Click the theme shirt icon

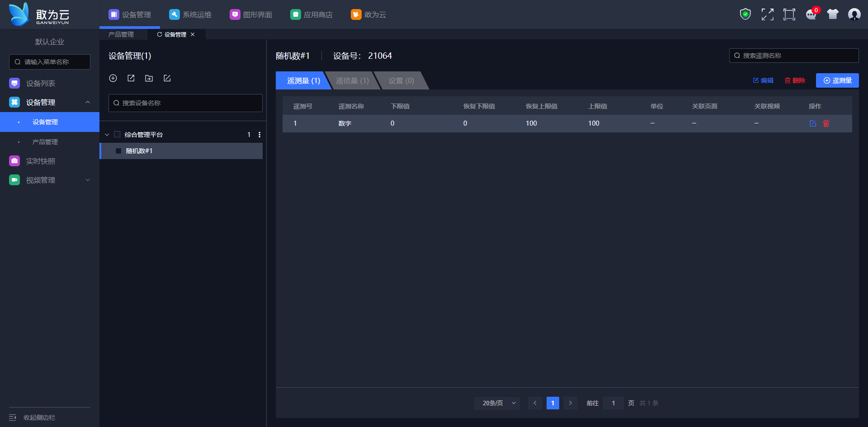point(832,14)
